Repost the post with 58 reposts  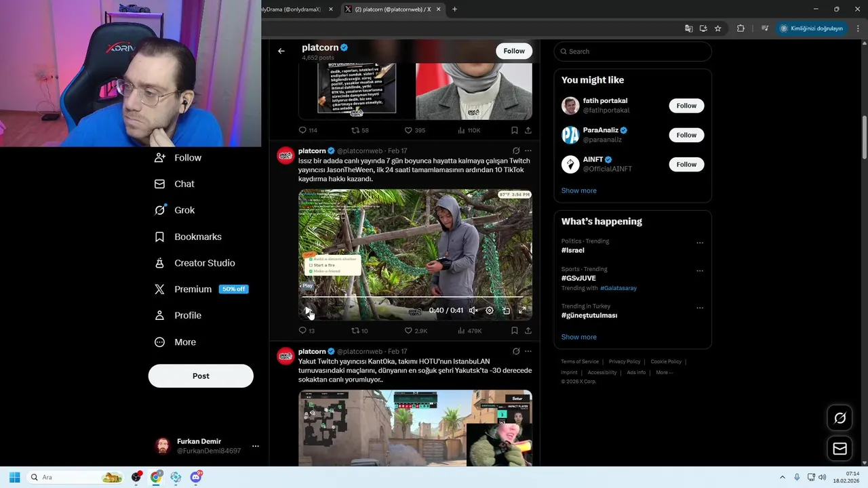359,130
